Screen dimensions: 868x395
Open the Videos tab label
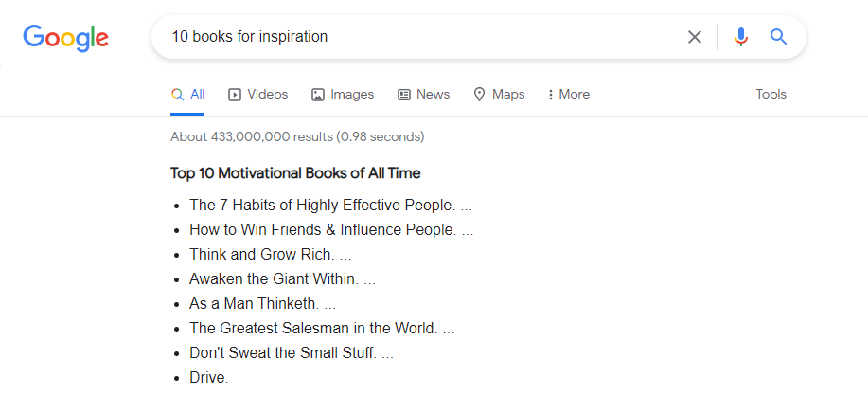click(268, 95)
